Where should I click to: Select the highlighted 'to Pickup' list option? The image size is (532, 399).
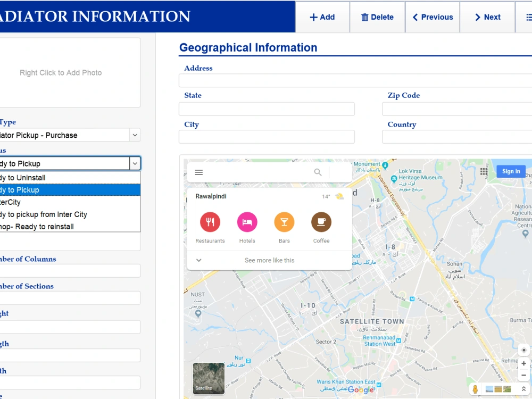point(70,190)
